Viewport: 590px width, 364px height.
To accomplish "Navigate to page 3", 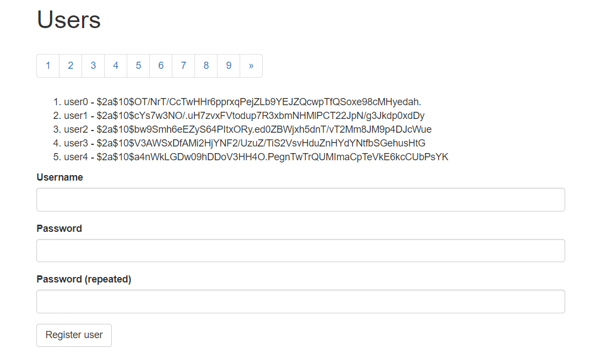I will point(93,66).
